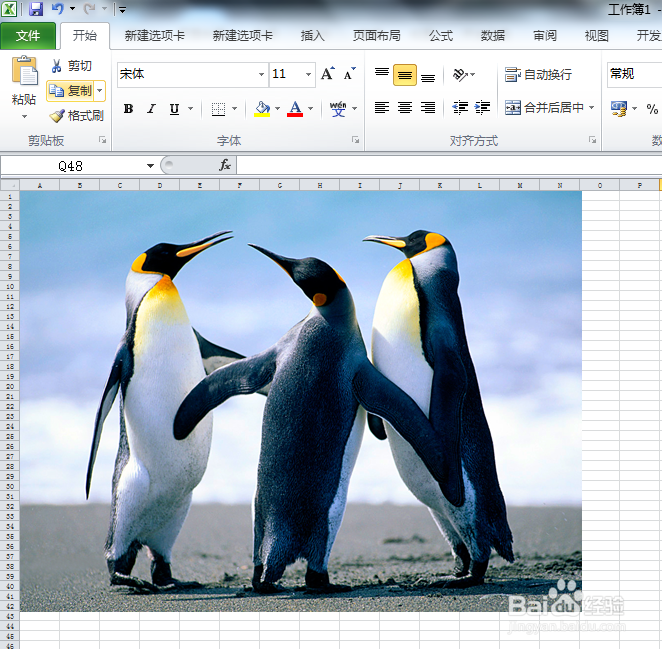Click the Name Box showing Q48
The height and width of the screenshot is (649, 662).
pyautogui.click(x=73, y=166)
